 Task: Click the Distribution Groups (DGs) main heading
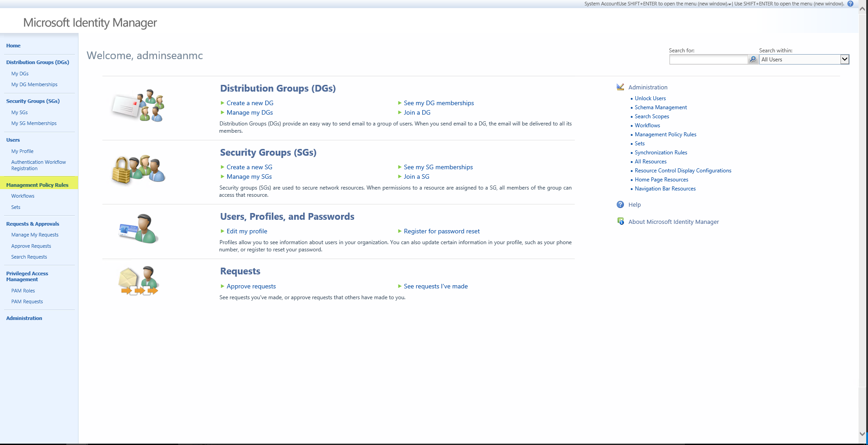(x=278, y=88)
